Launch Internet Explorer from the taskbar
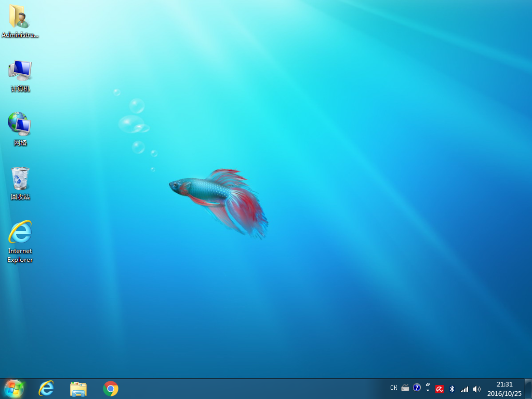The image size is (532, 399). point(46,389)
